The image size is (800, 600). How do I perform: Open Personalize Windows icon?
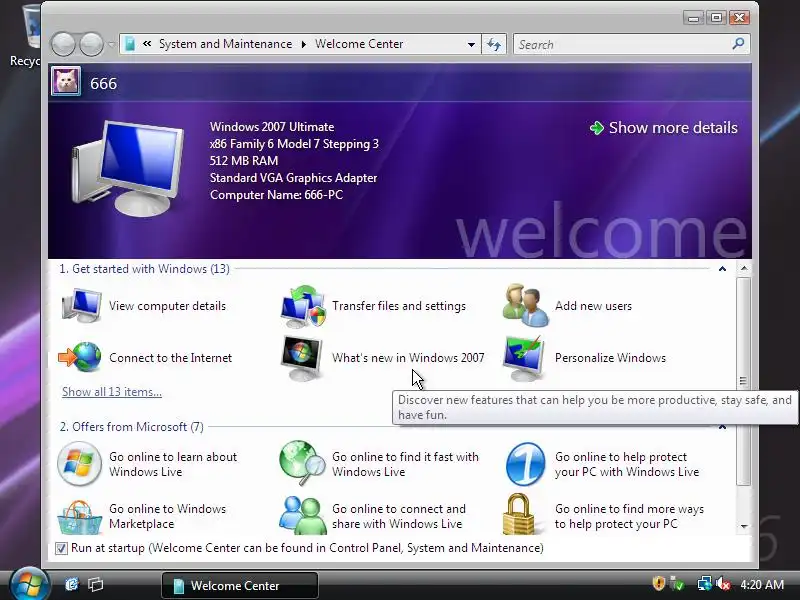click(523, 358)
